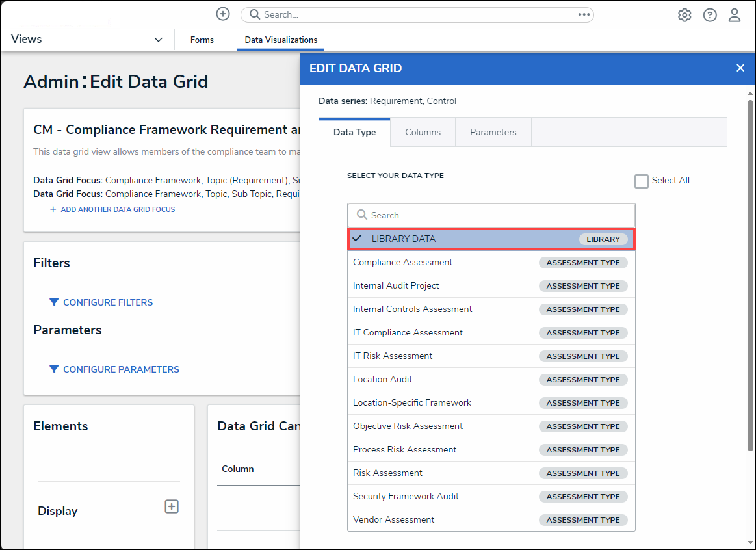Switch to the Columns tab
This screenshot has height=550, width=756.
click(x=423, y=133)
